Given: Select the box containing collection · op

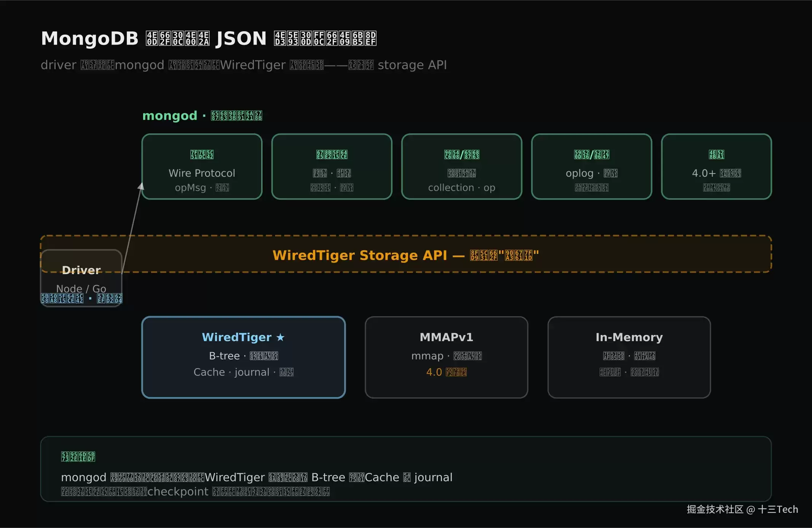Looking at the screenshot, I should pyautogui.click(x=462, y=166).
